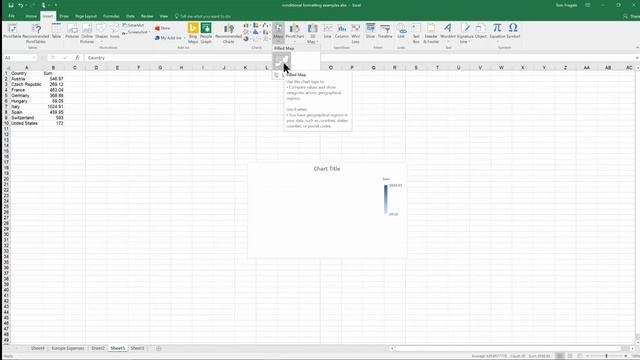Click the chart legend color gradient bar
Screen dimensions: 640x360
click(386, 200)
